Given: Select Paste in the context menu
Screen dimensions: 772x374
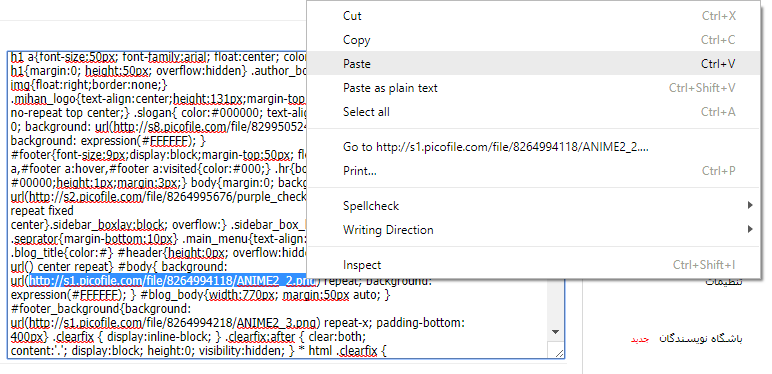Looking at the screenshot, I should pos(534,64).
